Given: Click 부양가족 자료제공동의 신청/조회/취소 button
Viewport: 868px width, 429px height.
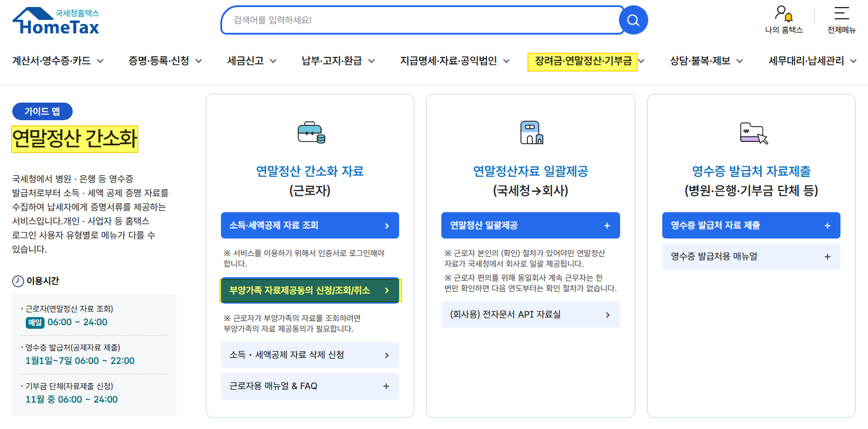Looking at the screenshot, I should tap(310, 290).
